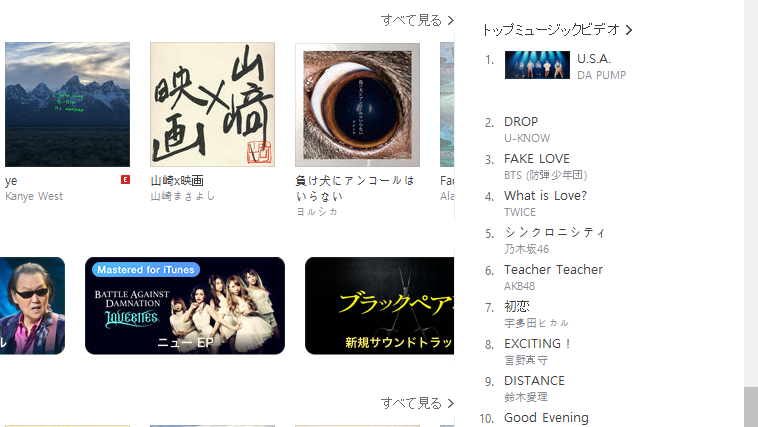Image resolution: width=758 pixels, height=427 pixels.
Task: Click the explicit E badge beside ye
Action: tap(125, 180)
